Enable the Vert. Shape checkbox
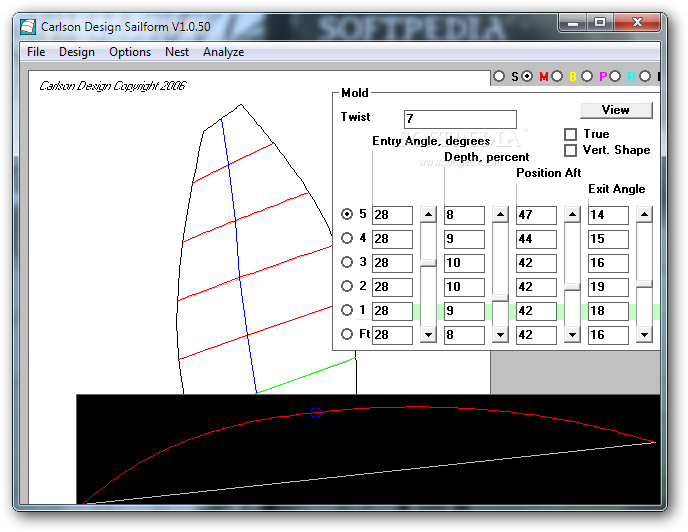688x532 pixels. (x=570, y=151)
